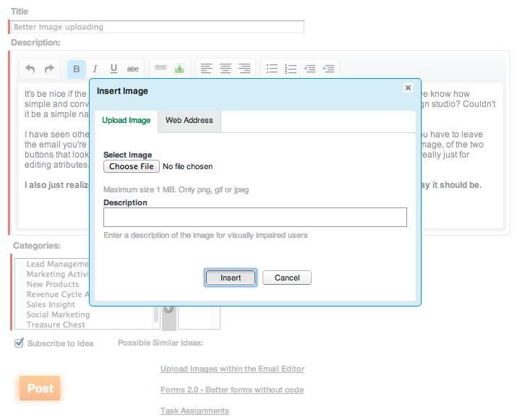517x420 pixels.
Task: Click the Redo arrow in editor toolbar
Action: click(49, 69)
